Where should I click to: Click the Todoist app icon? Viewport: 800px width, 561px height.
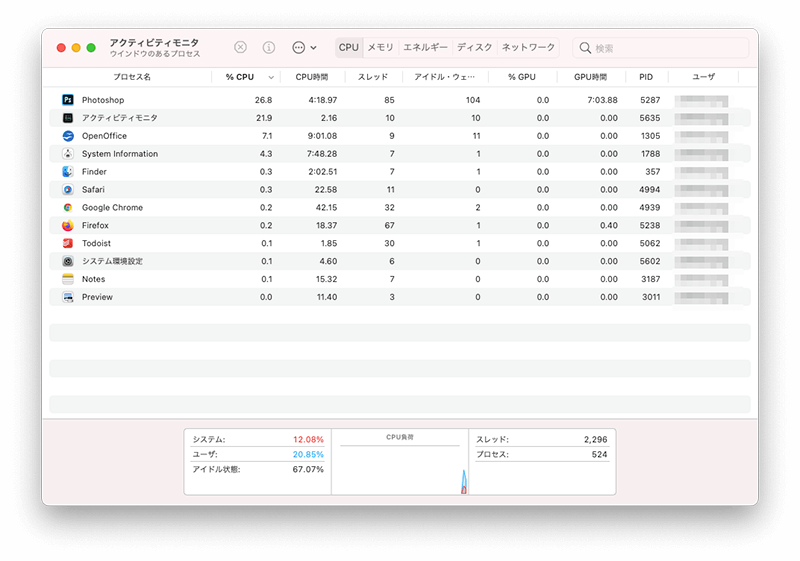tap(68, 243)
